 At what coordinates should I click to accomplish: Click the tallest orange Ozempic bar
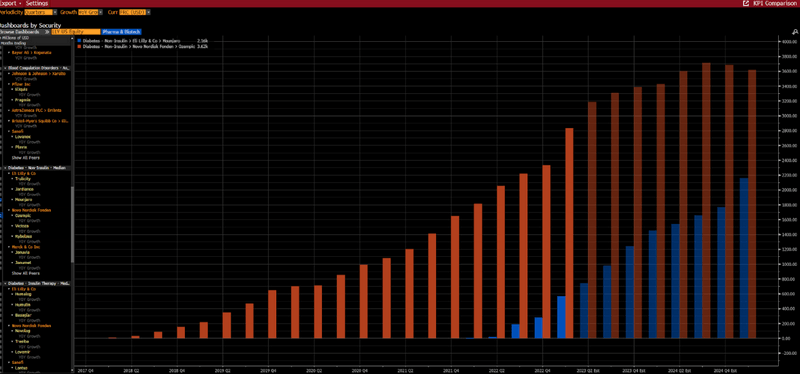tap(706, 201)
